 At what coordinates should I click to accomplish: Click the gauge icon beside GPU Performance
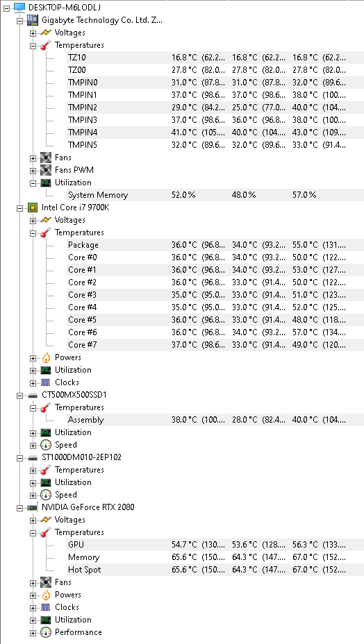click(x=46, y=632)
